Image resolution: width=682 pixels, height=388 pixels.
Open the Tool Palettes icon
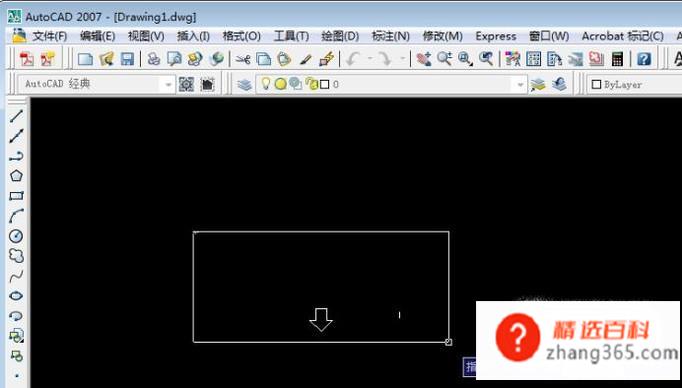(x=555, y=59)
